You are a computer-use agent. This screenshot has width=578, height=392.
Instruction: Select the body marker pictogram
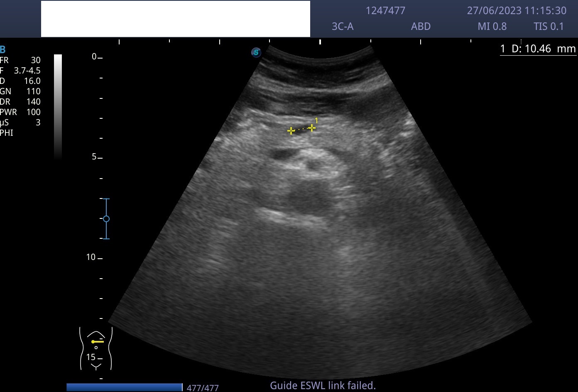[x=96, y=348]
